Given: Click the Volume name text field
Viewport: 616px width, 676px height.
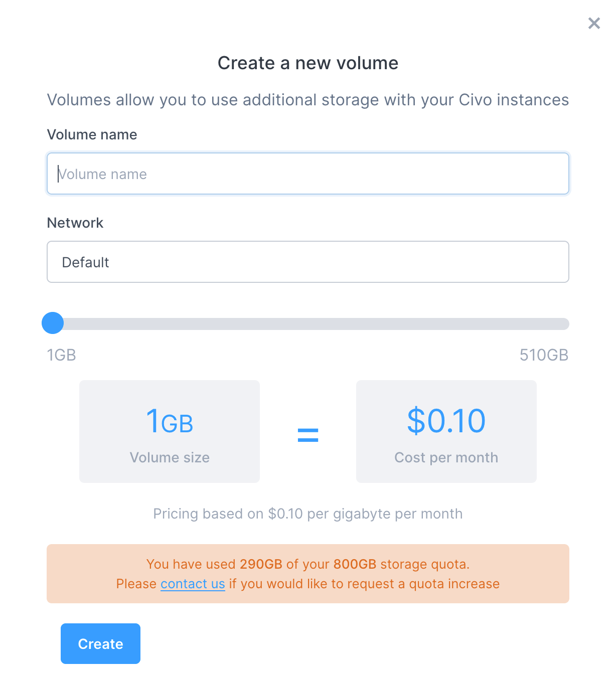Looking at the screenshot, I should click(307, 174).
